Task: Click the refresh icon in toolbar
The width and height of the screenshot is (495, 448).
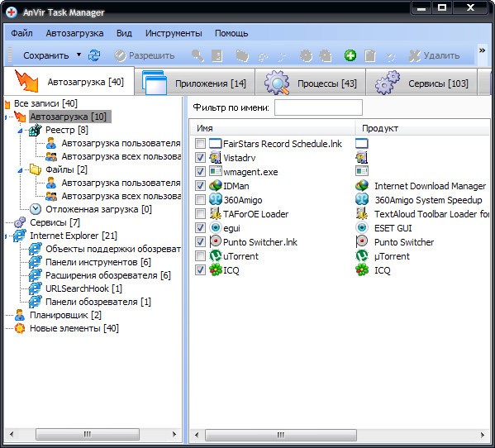Action: [94, 55]
